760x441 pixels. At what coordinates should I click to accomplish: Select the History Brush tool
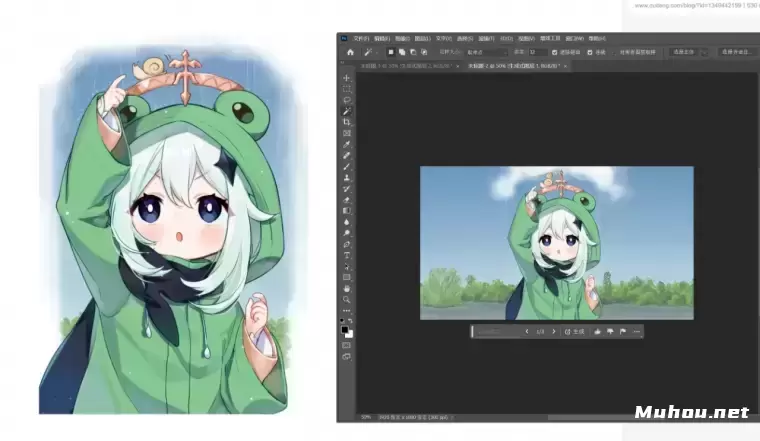(347, 189)
